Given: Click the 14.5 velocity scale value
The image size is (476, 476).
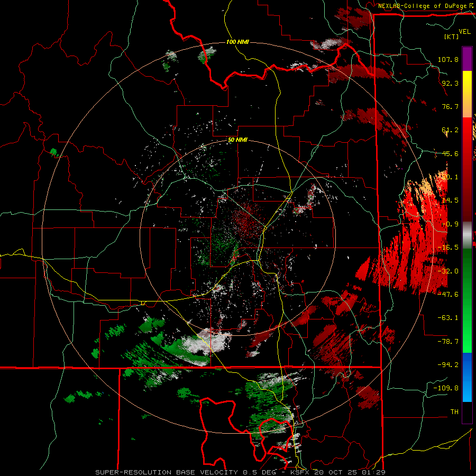Looking at the screenshot, I should (x=450, y=200).
